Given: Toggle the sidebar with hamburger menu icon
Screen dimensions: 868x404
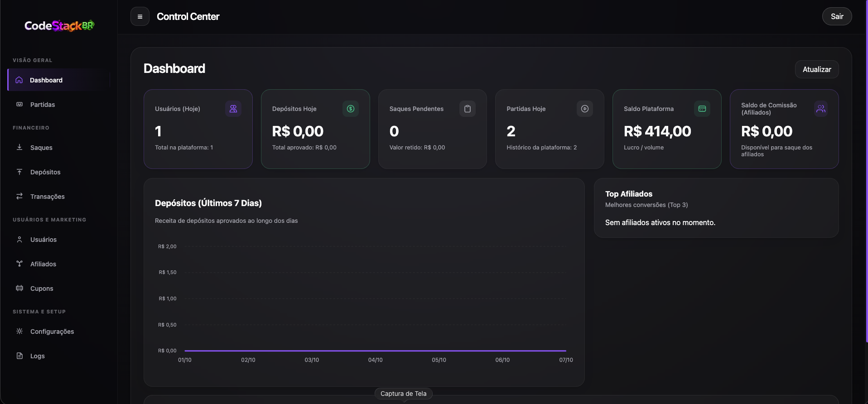Looking at the screenshot, I should 140,17.
